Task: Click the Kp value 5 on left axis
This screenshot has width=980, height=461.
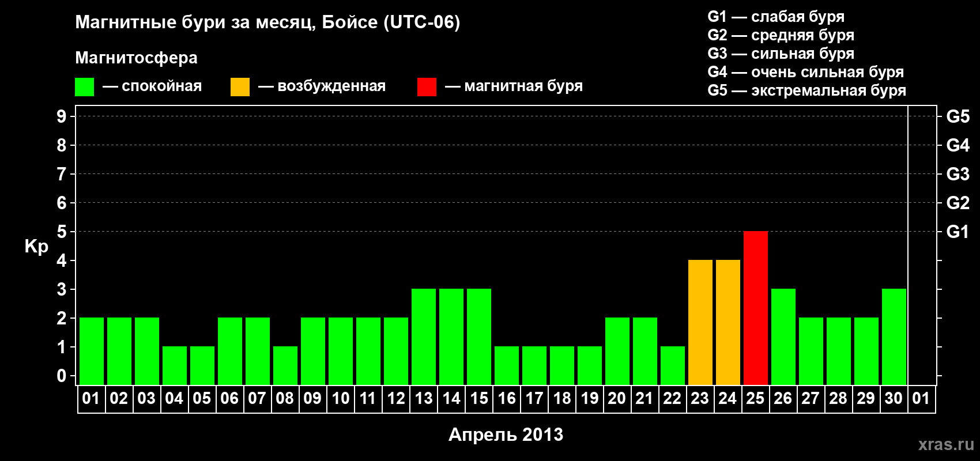Action: (x=62, y=232)
